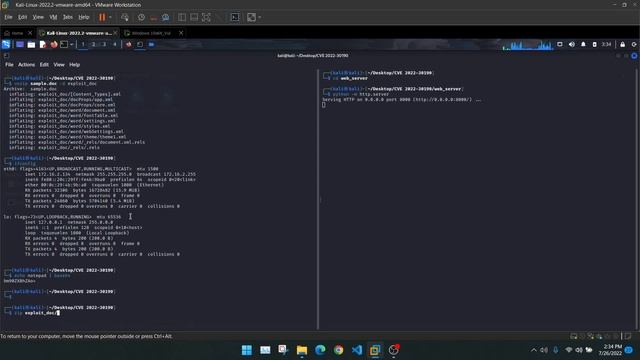The image size is (640, 360).
Task: Expand the terminal launcher dropdown arrow
Action: click(x=72, y=44)
